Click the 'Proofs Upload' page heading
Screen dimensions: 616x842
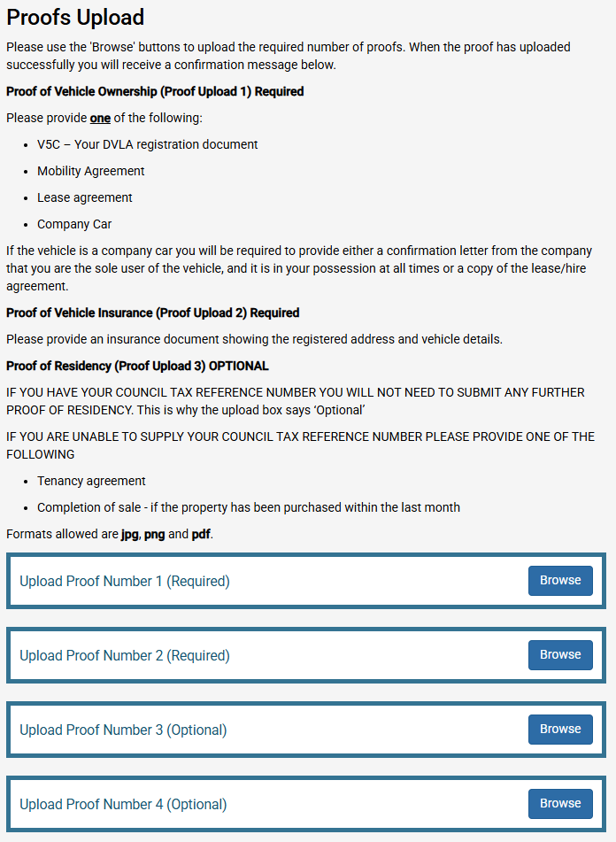(75, 17)
